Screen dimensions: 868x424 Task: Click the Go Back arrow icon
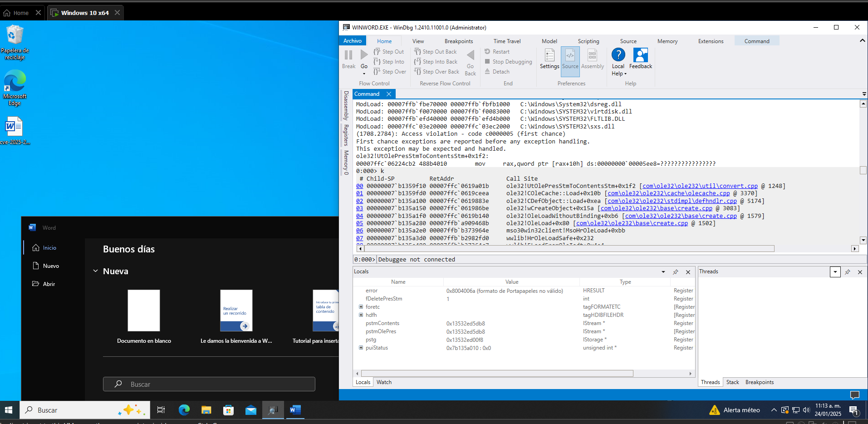tap(471, 55)
